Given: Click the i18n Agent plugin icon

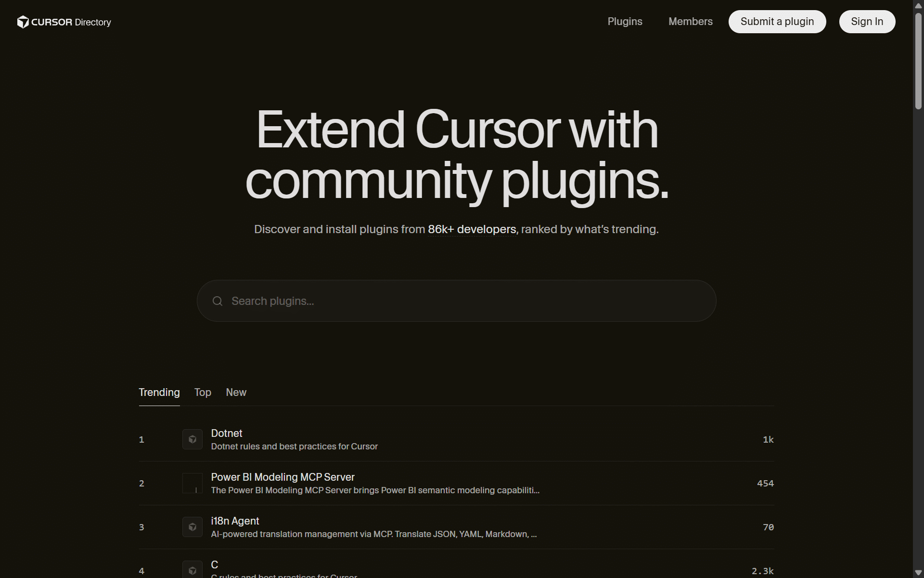Looking at the screenshot, I should click(192, 527).
